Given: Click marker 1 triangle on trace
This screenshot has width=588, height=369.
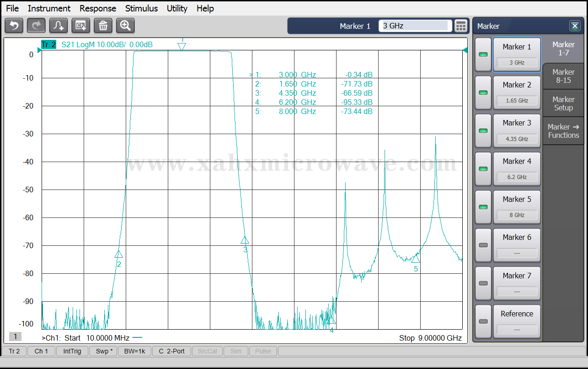Looking at the screenshot, I should [x=182, y=46].
